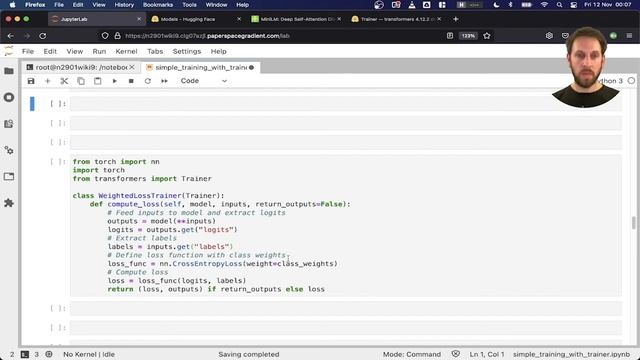This screenshot has width=640, height=360.
Task: Open reader view icon in address bar
Action: 450,36
